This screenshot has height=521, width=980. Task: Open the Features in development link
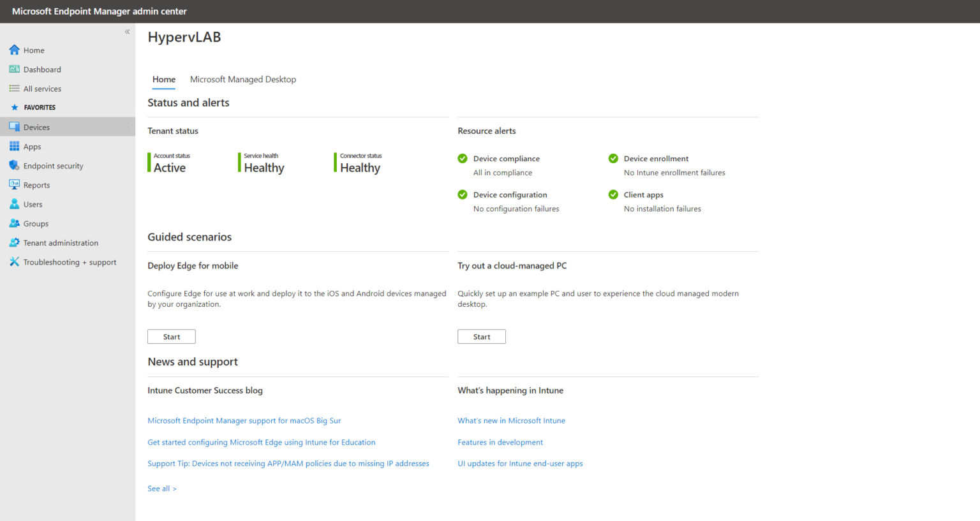(500, 443)
